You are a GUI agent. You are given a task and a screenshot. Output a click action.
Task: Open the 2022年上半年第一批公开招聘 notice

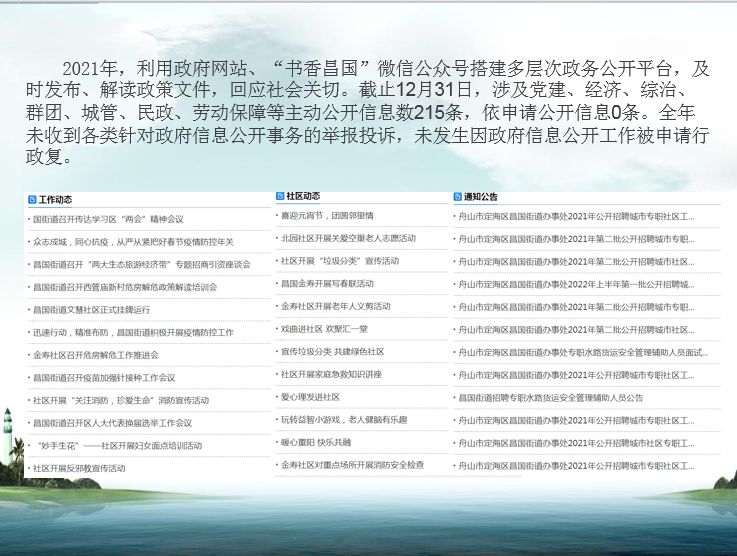click(575, 284)
